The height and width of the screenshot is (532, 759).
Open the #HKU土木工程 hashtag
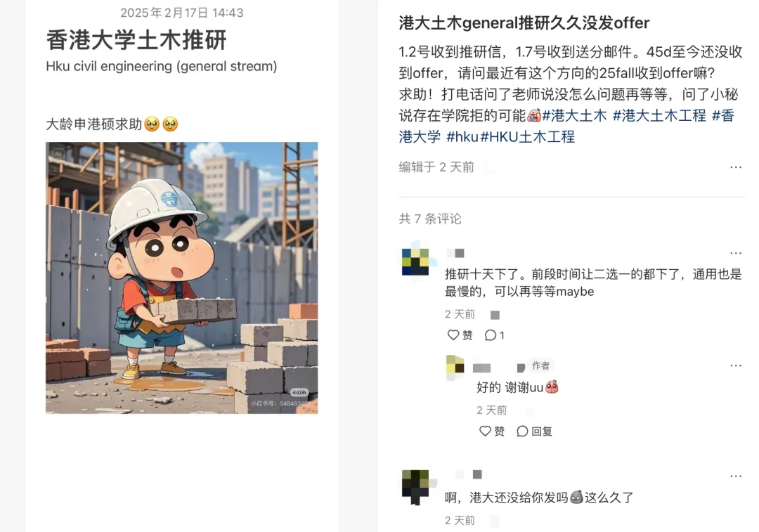tap(528, 136)
